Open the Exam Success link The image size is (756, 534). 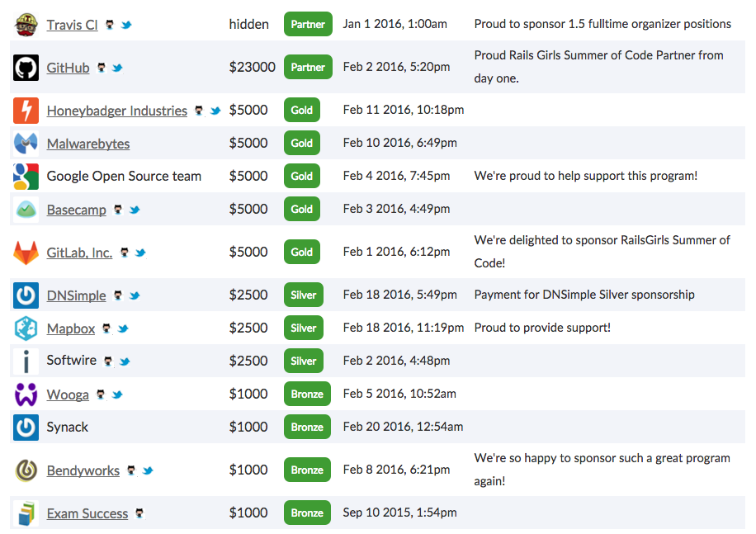tap(87, 513)
